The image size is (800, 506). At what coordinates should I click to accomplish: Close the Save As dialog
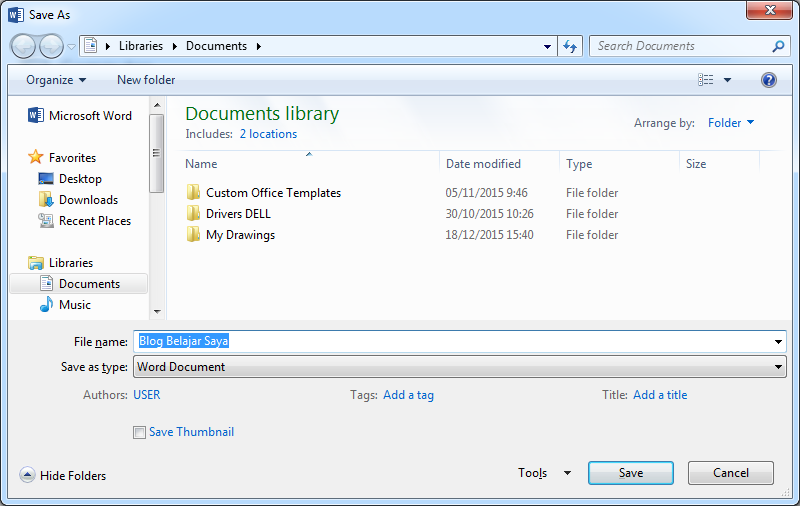click(x=770, y=10)
